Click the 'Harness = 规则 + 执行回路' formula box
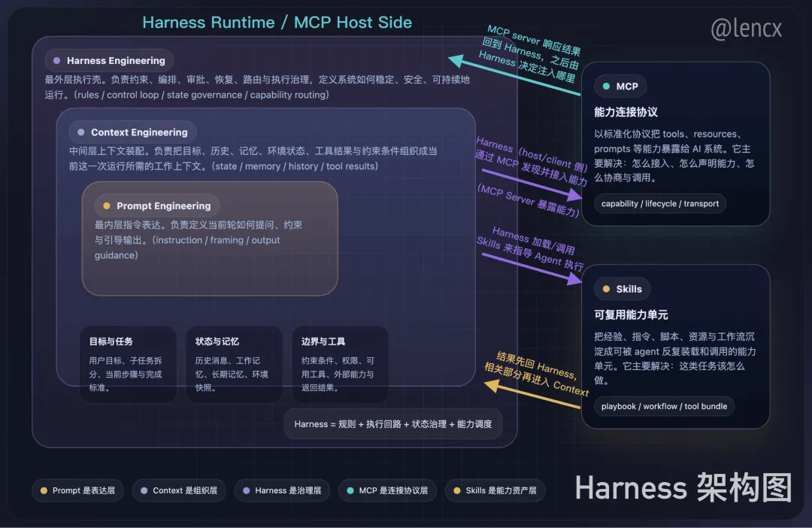 393,424
